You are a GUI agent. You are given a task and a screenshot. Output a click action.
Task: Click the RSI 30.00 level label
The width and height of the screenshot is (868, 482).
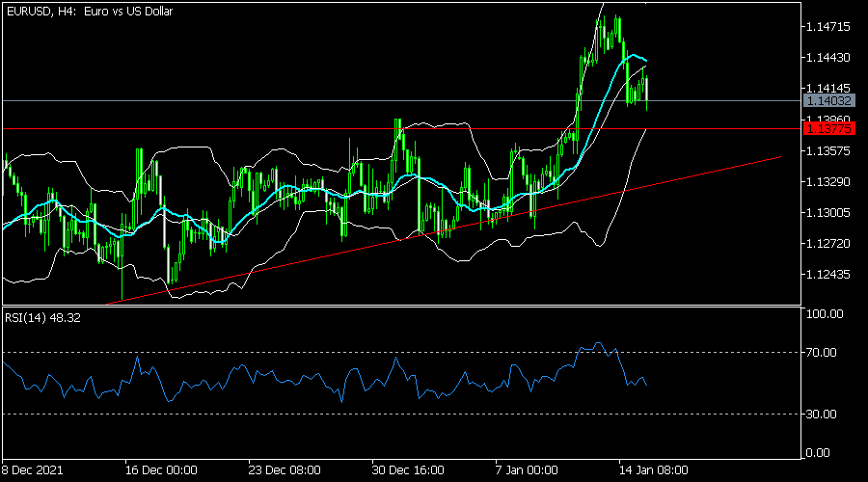822,414
